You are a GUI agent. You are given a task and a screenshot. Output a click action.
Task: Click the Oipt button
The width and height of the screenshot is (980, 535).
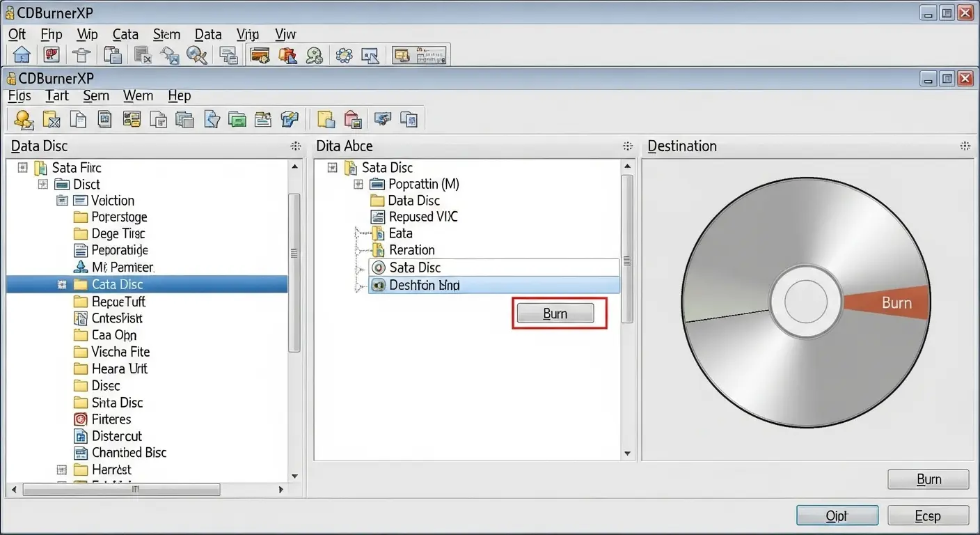click(837, 515)
